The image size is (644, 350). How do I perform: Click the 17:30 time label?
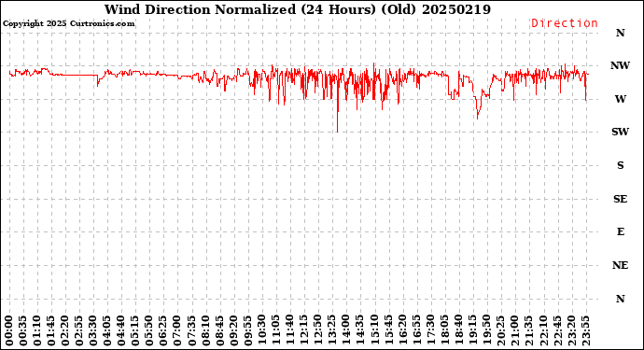(430, 331)
